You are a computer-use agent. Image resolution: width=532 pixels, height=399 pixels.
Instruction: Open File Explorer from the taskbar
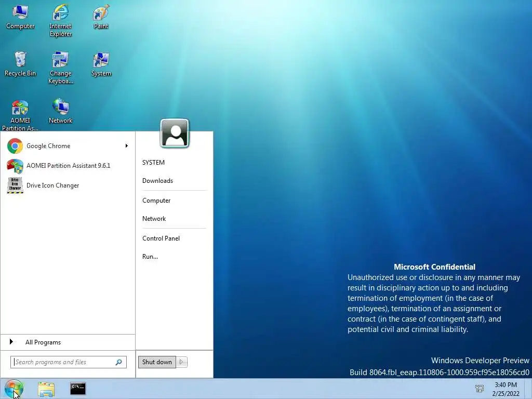[x=46, y=389]
